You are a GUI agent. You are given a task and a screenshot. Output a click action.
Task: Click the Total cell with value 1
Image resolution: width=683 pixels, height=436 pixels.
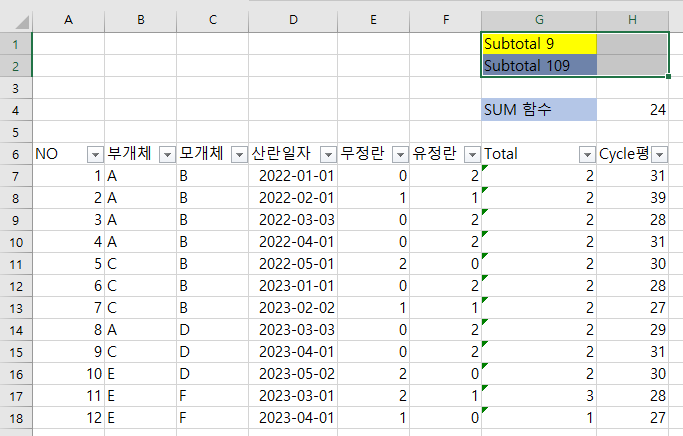539,418
